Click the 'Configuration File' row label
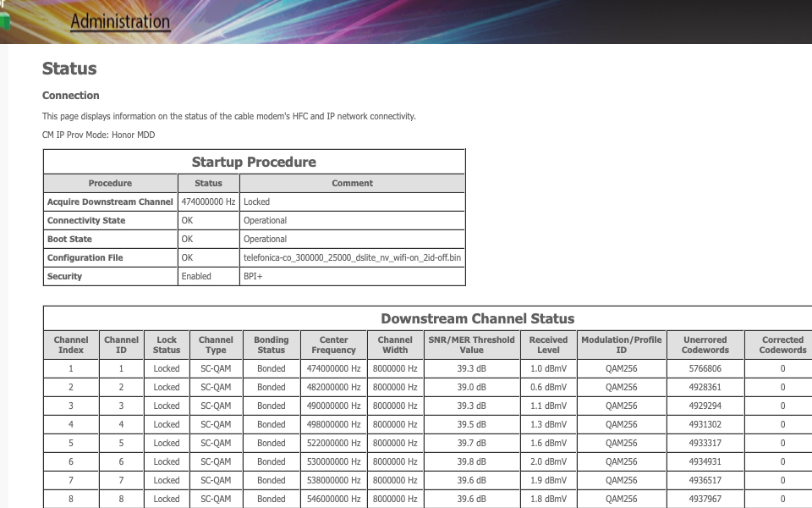Screen dimensions: 812x508 pyautogui.click(x=85, y=257)
